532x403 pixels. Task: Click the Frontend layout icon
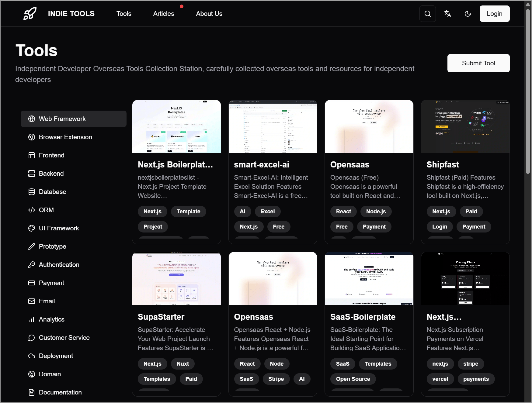pyautogui.click(x=32, y=155)
